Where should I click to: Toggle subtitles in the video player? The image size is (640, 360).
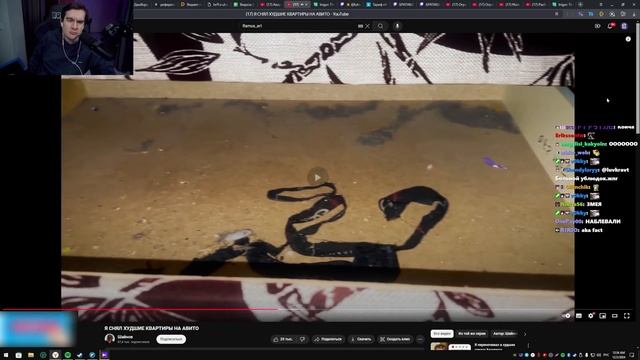click(579, 316)
